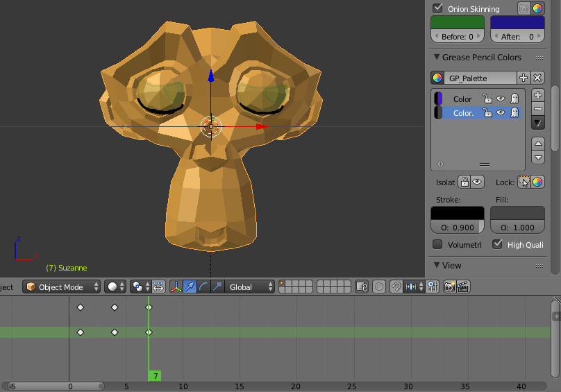Click Isolate eye visibility button
The image size is (561, 392).
pos(477,182)
